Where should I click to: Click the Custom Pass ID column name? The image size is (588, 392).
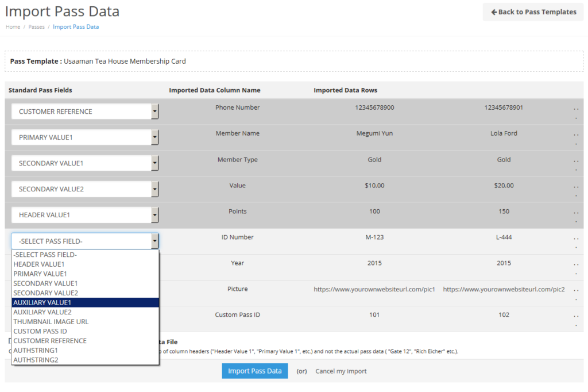click(237, 314)
